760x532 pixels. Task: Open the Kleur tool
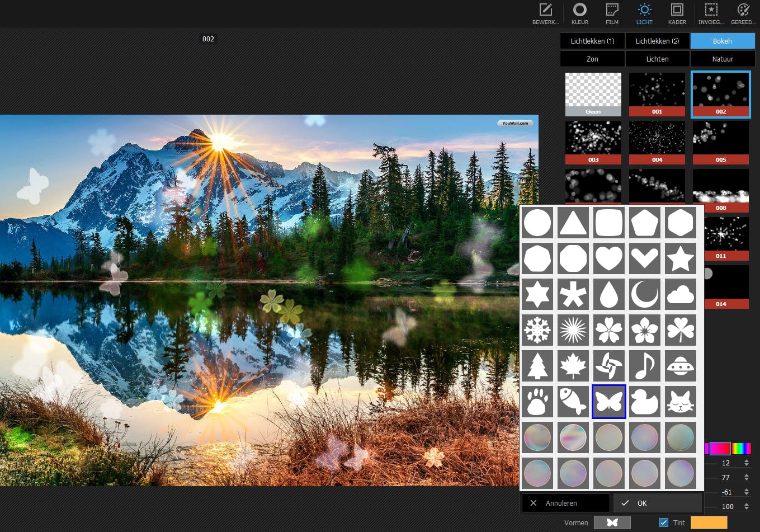(x=579, y=13)
